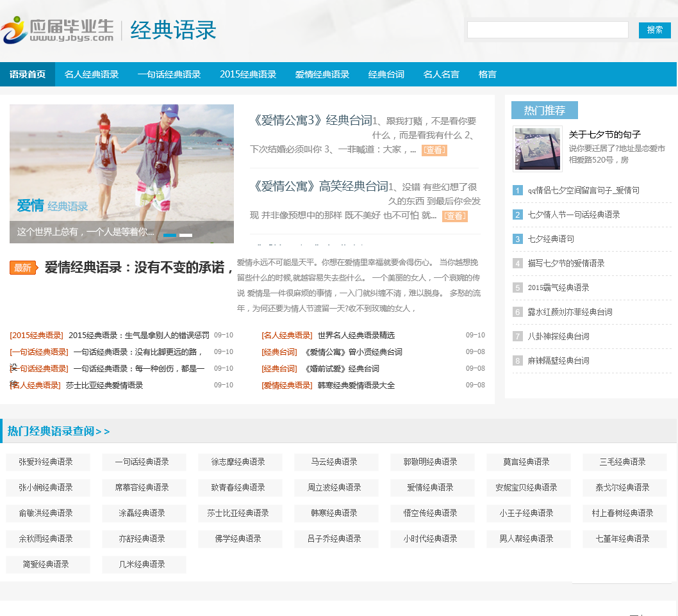Go to the 经典台词 navigation item
This screenshot has width=678, height=616.
coord(386,74)
